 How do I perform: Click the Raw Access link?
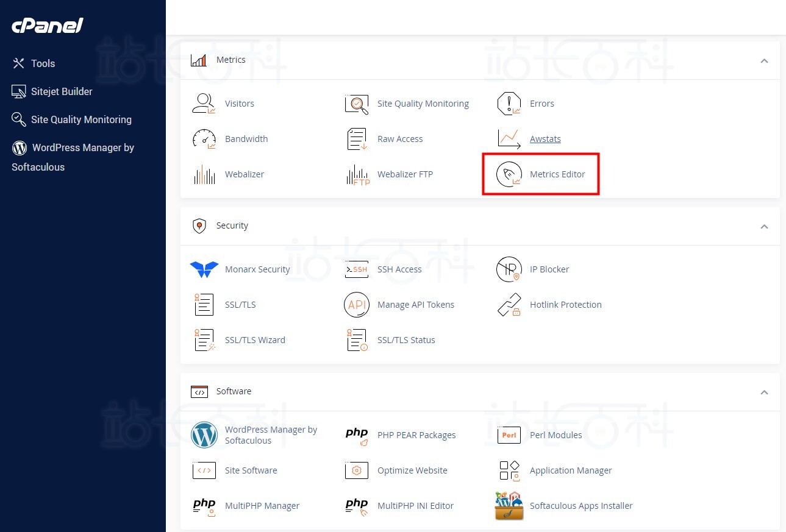[x=400, y=139]
